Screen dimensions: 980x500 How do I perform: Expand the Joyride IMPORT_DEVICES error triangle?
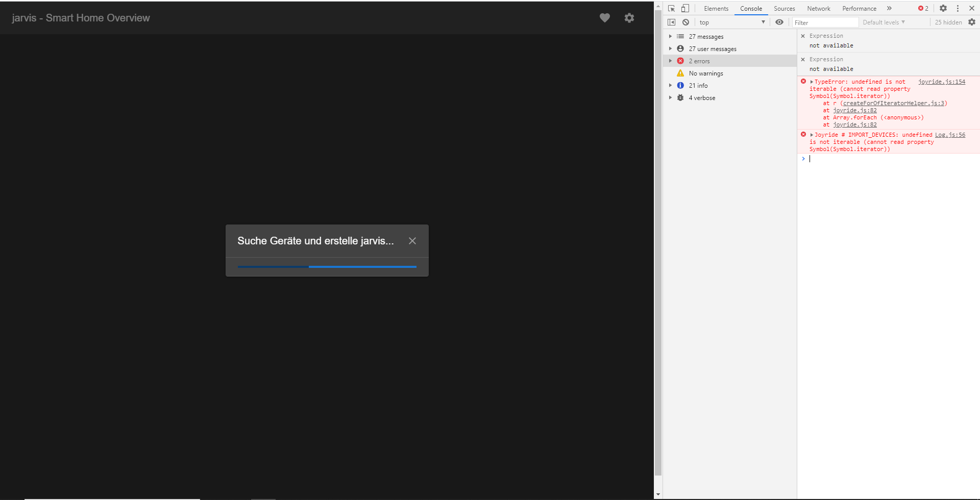point(812,135)
